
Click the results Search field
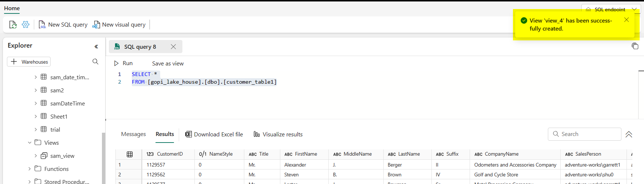click(584, 134)
